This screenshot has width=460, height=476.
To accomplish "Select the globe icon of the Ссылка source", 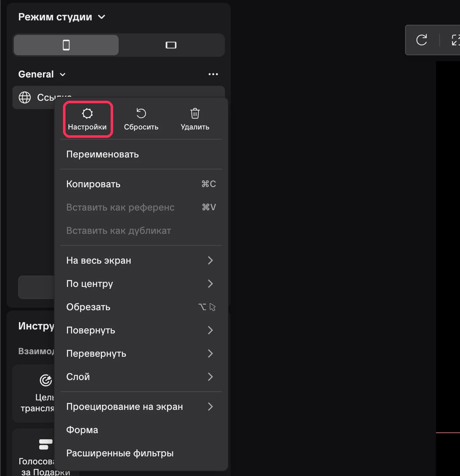I will click(25, 97).
